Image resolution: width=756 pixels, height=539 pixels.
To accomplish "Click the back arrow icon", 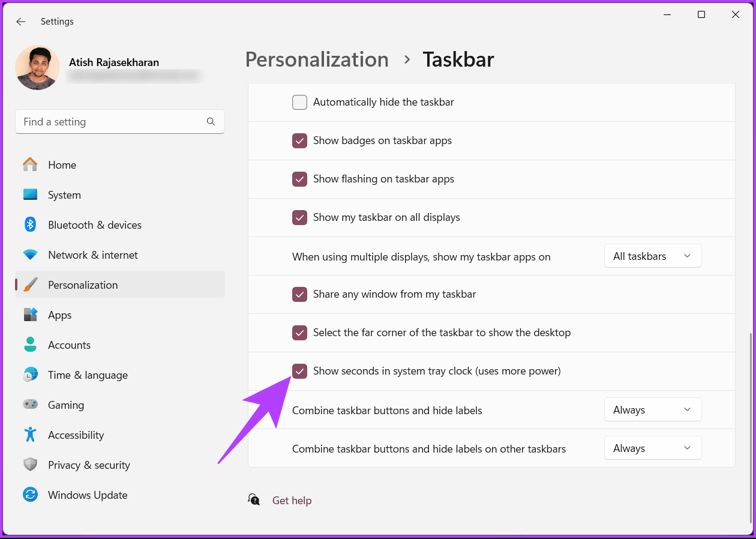I will click(21, 22).
